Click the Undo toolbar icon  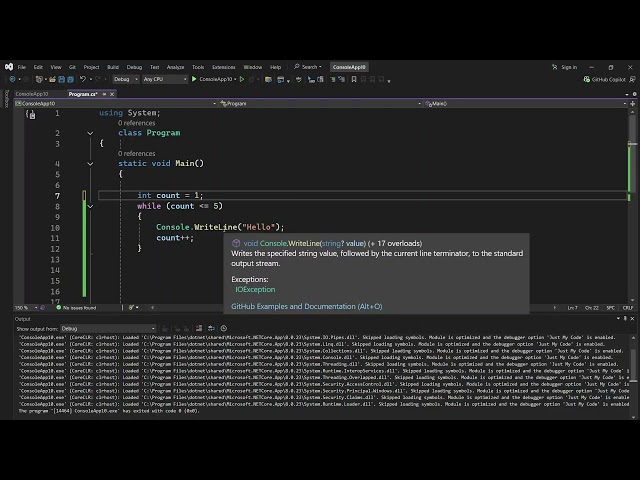83,79
